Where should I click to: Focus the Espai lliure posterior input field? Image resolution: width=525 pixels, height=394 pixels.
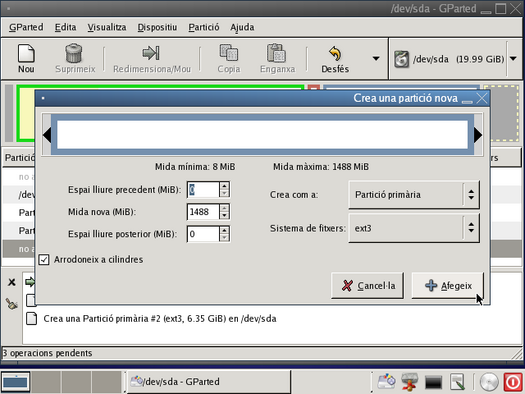coord(203,234)
